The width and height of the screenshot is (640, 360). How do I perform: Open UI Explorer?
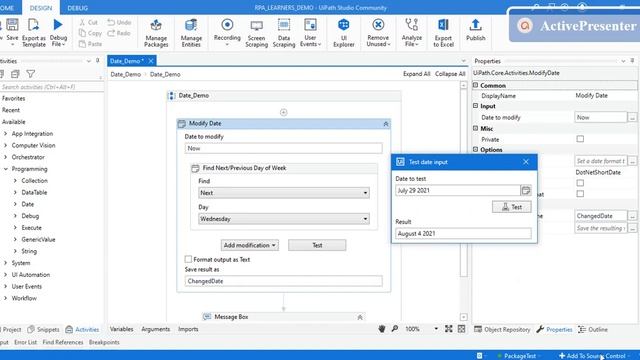click(x=344, y=32)
